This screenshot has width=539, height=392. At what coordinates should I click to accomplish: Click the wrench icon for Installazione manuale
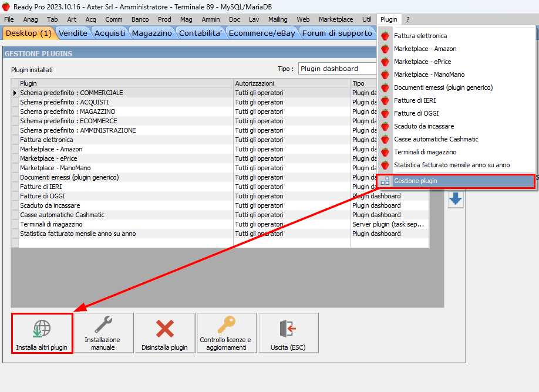pyautogui.click(x=103, y=325)
